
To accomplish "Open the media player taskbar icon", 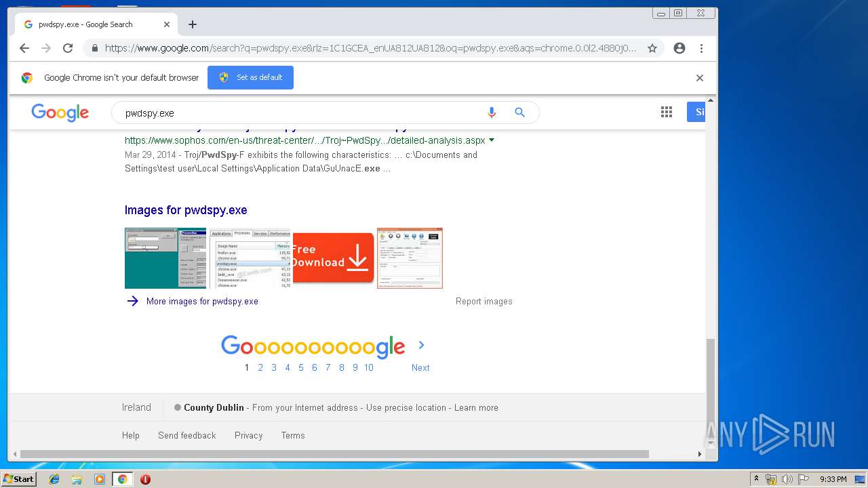I will pos(100,479).
